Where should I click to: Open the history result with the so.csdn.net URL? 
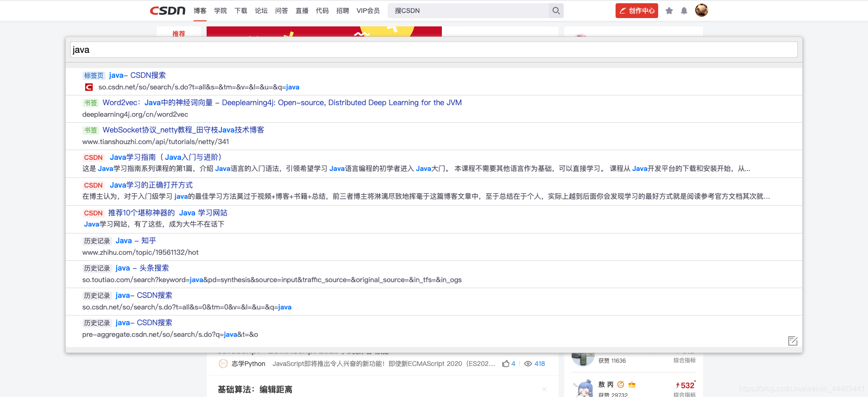[434, 302]
